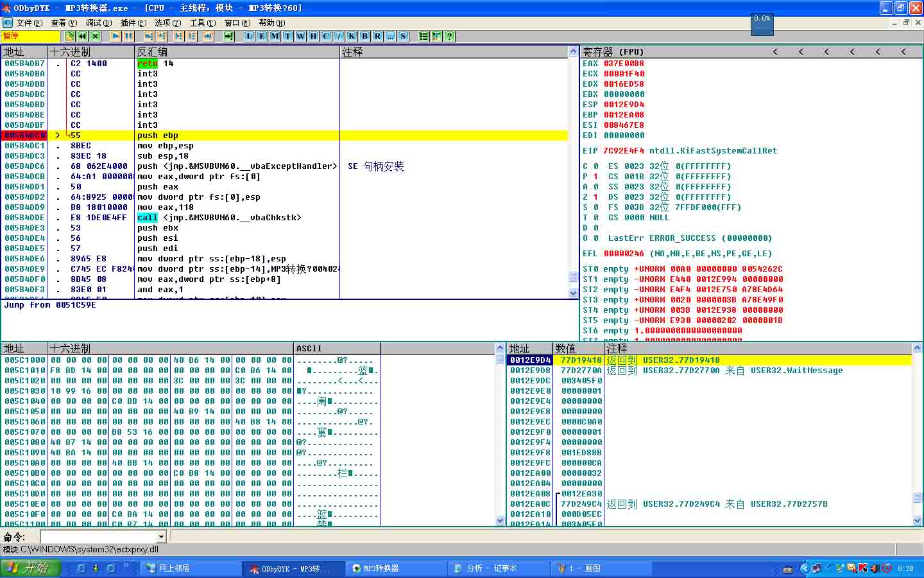Show Windows list with W icon
924x578 pixels.
pyautogui.click(x=300, y=37)
